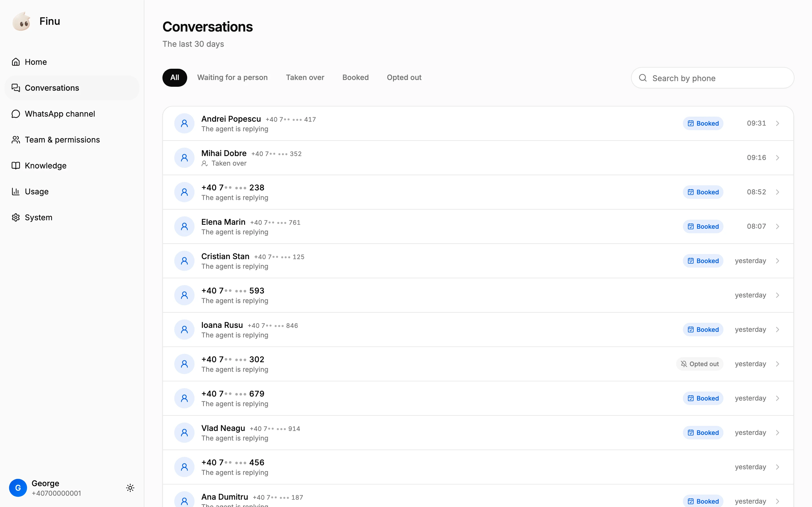
Task: Click the Opted out badge on row 302
Action: [700, 364]
